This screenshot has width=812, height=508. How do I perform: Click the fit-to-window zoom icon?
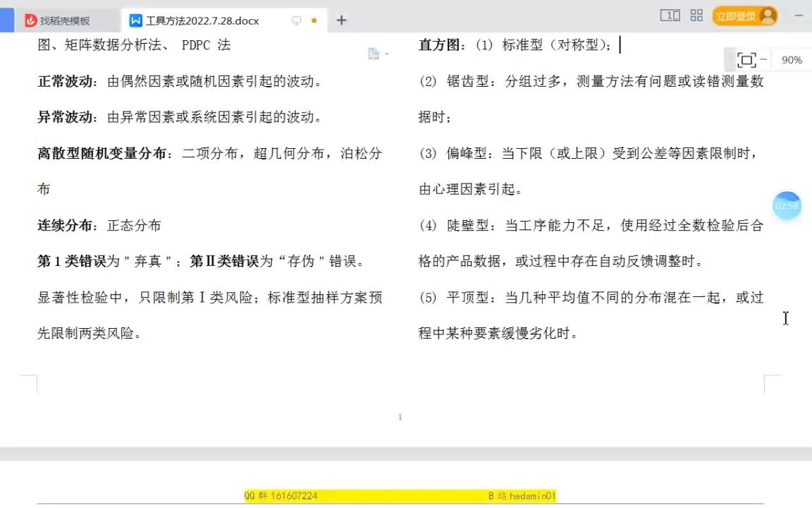tap(746, 60)
